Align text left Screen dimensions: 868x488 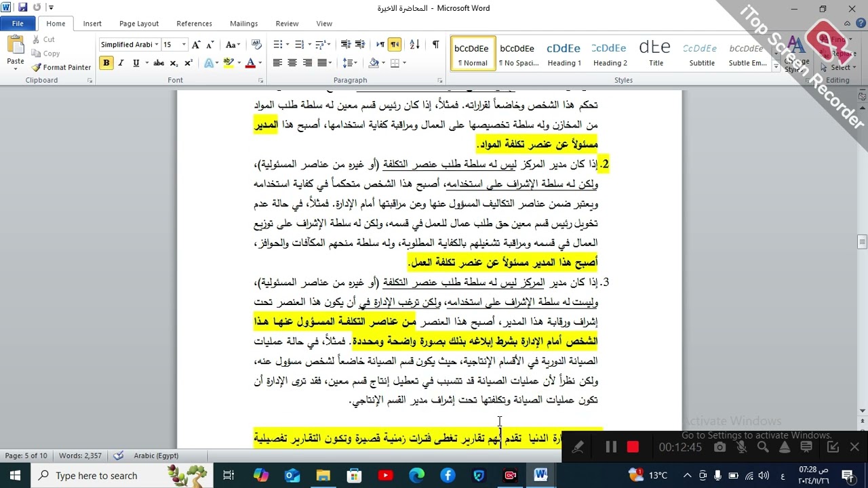277,63
